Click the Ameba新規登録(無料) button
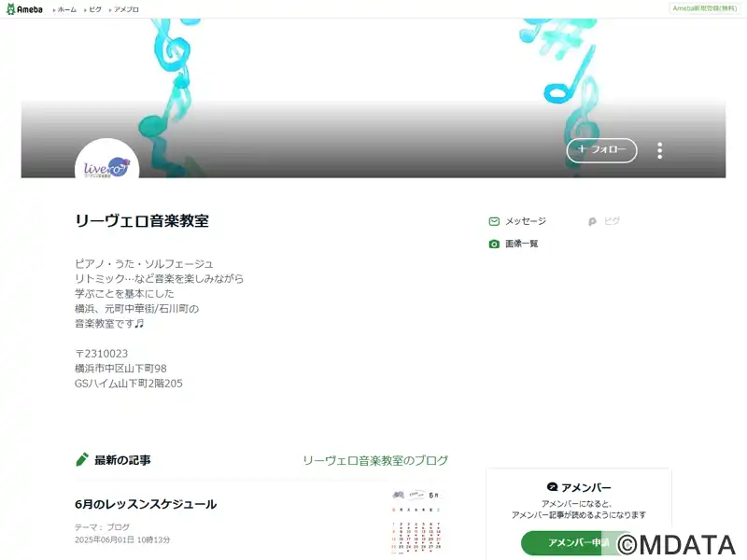The height and width of the screenshot is (560, 747). (x=705, y=8)
